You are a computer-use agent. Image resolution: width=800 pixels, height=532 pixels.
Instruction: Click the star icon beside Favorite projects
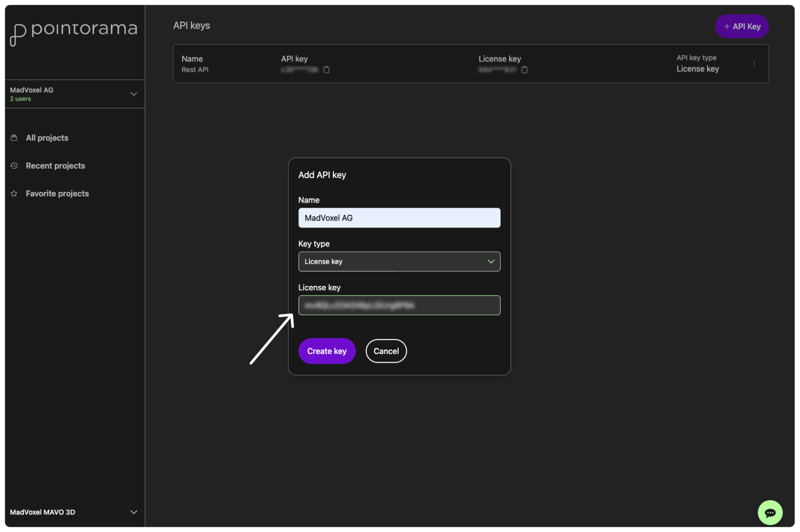coord(14,194)
